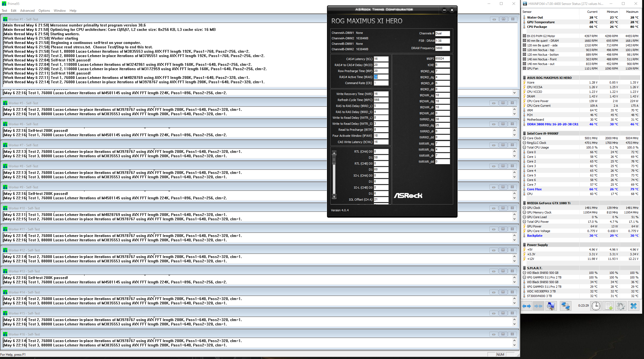
Task: Select Intel Core i9-9900KF sensor group header
Action: coord(542,133)
